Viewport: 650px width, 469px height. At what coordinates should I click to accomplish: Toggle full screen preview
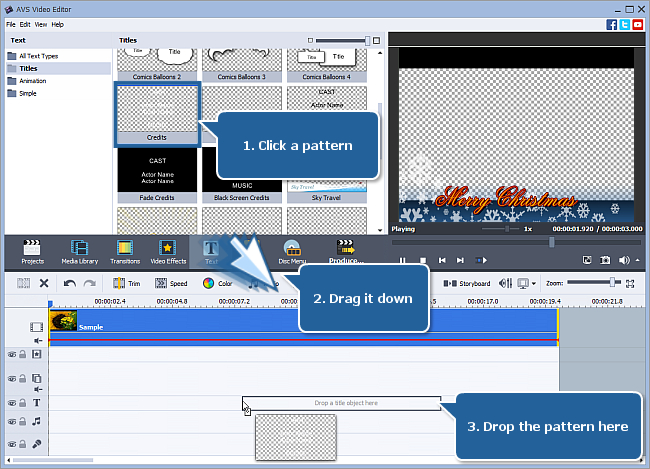tap(587, 260)
